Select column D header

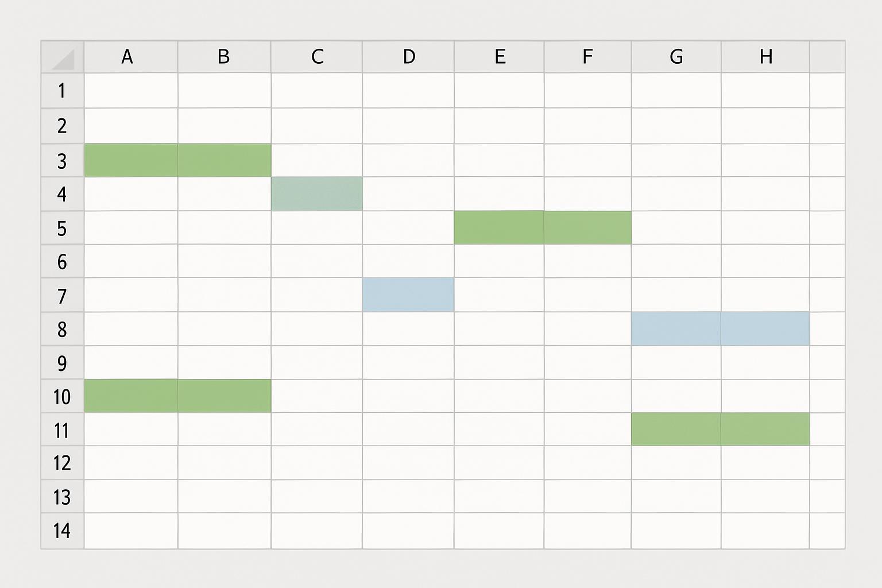(408, 57)
